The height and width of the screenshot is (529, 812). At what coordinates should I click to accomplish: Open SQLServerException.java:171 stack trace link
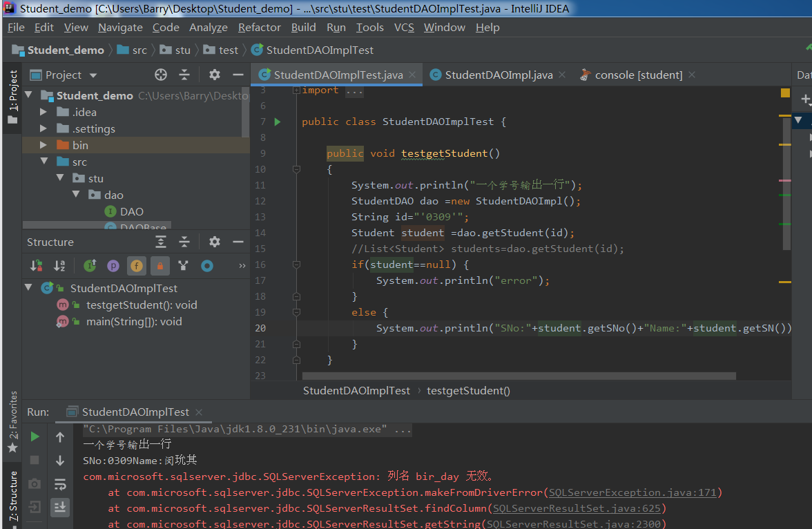click(632, 492)
